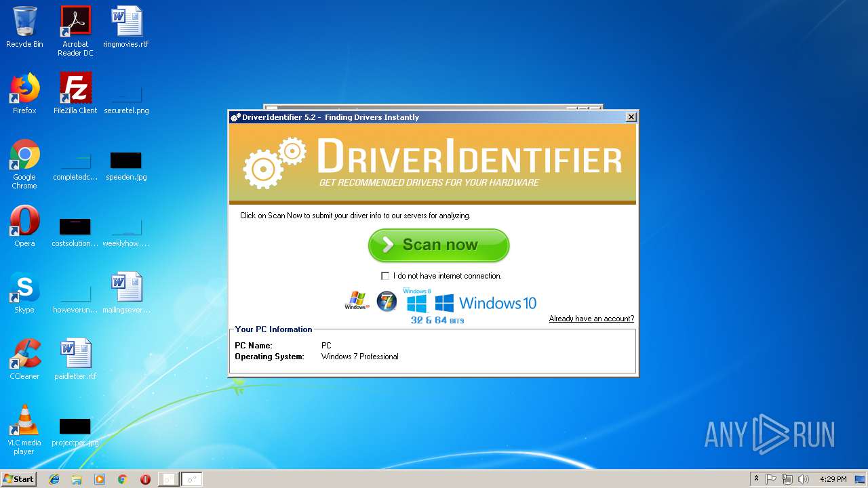
Task: Open Windows Explorer folder in taskbar
Action: click(x=77, y=479)
